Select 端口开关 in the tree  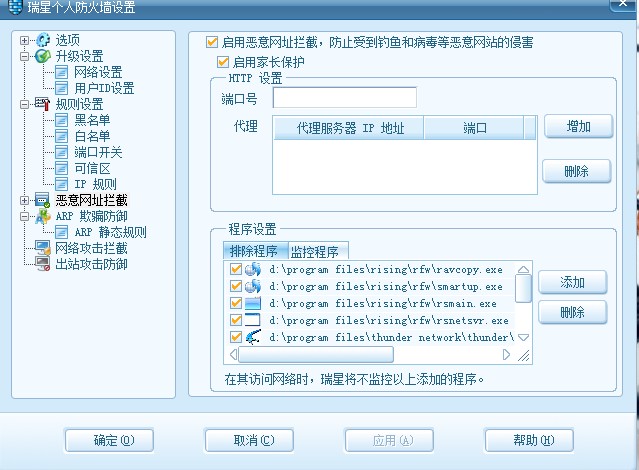(x=98, y=152)
